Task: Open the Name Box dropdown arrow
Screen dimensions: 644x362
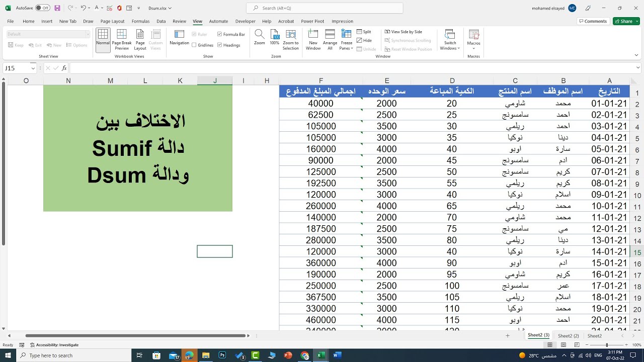Action: click(x=33, y=68)
